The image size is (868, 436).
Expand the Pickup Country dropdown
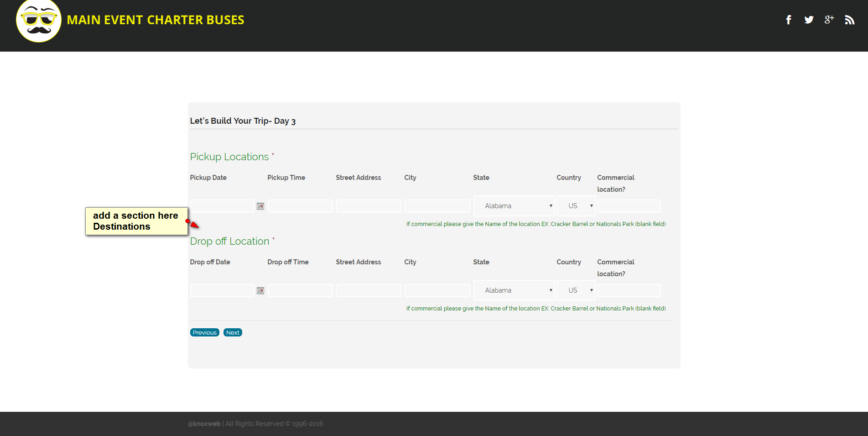(x=577, y=206)
